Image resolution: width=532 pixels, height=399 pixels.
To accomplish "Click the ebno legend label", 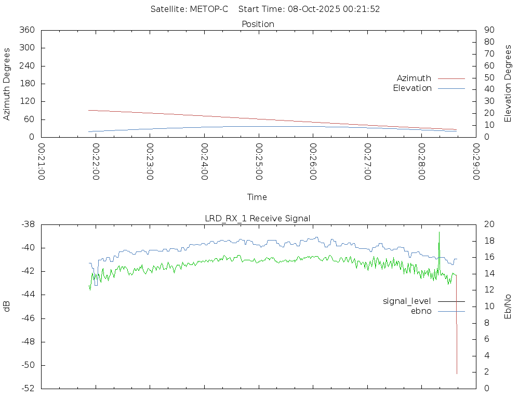I will pyautogui.click(x=421, y=311).
